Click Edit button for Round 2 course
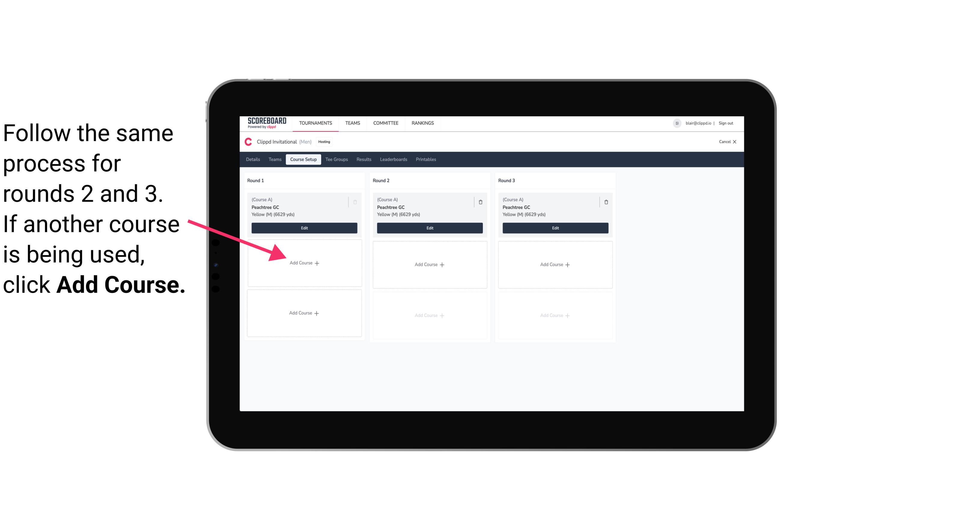 429,229
